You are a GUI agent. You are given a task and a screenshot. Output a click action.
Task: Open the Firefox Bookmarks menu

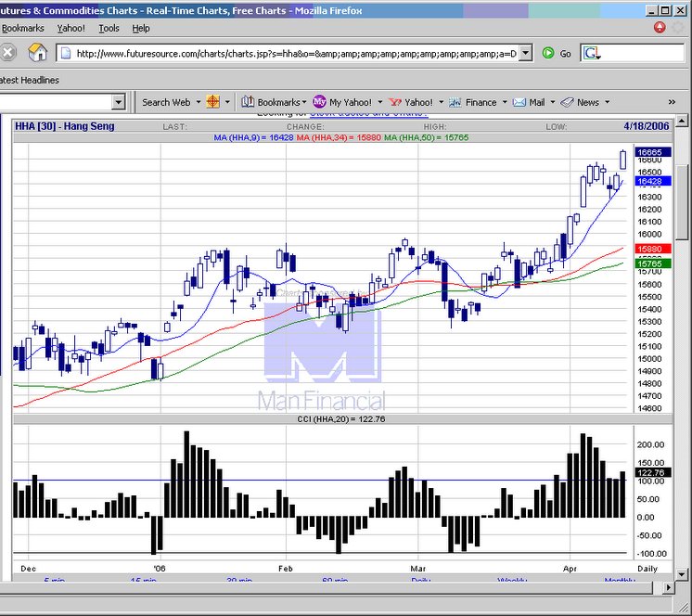coord(23,28)
